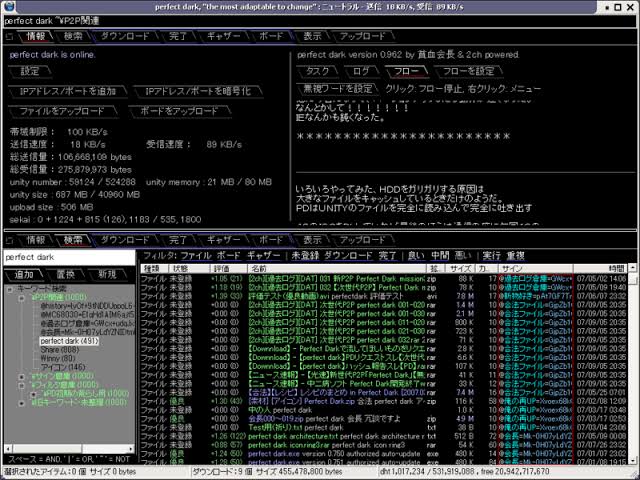
Task: Toggle the ボード filter in the filter bar
Action: (229, 256)
